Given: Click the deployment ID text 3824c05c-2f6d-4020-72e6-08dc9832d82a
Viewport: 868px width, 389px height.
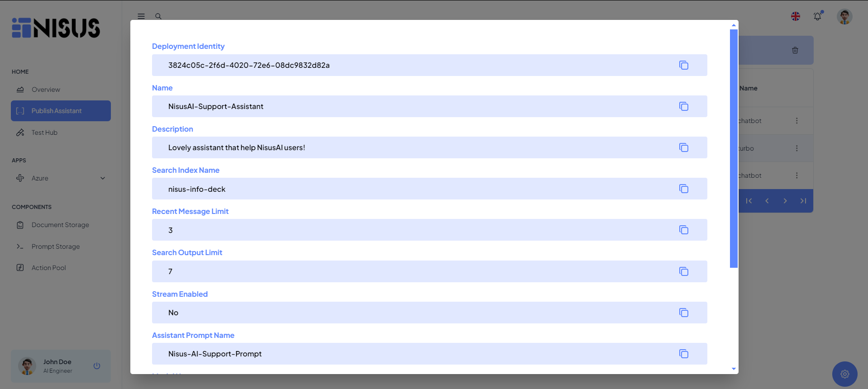Looking at the screenshot, I should pos(249,65).
